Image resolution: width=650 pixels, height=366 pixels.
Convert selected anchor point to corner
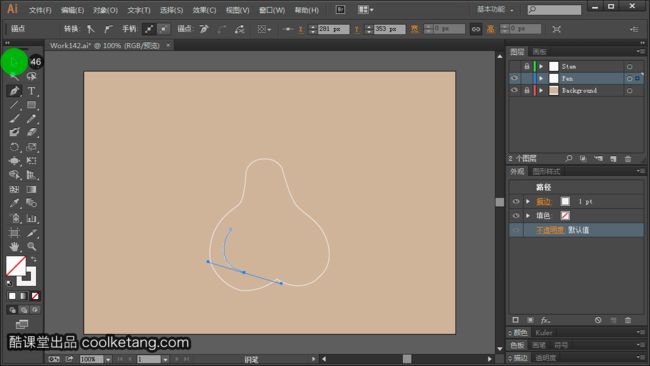click(91, 29)
